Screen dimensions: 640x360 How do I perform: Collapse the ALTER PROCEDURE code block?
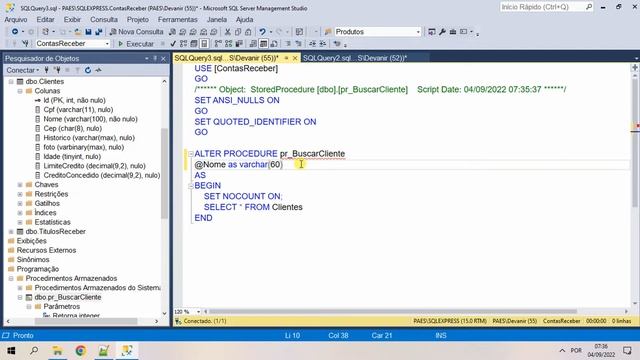191,154
